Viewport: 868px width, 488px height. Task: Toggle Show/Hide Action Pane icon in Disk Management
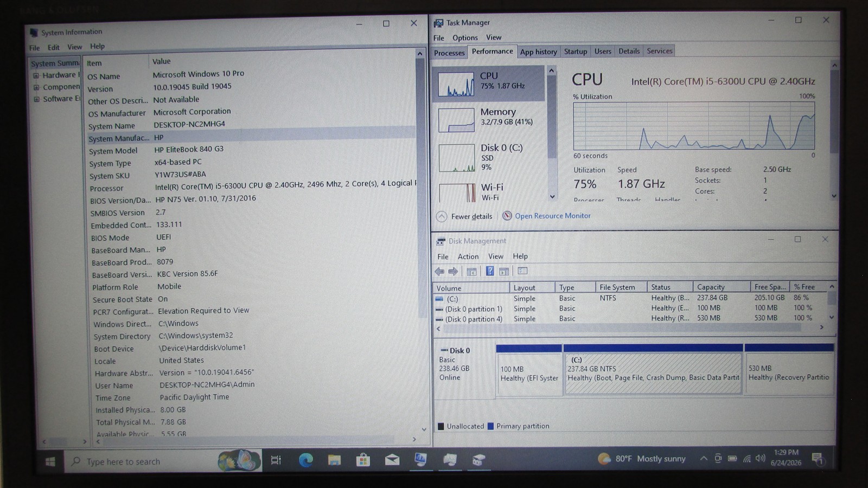(504, 271)
